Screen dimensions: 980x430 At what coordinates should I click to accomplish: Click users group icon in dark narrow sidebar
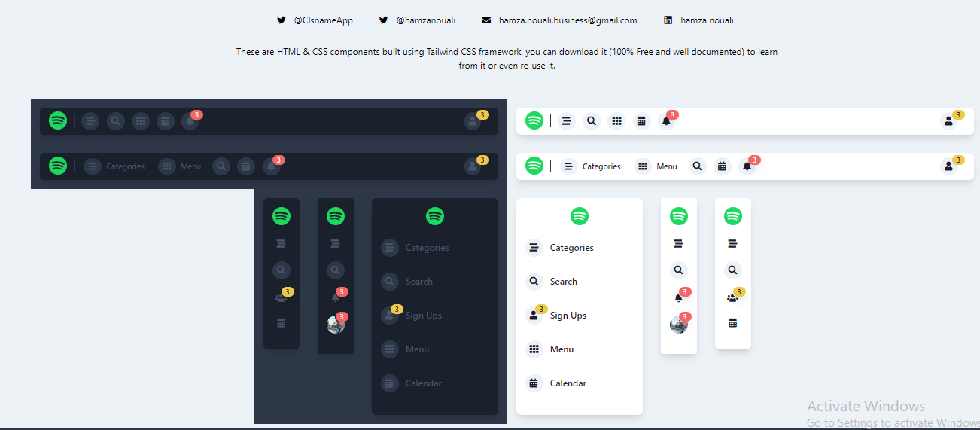click(x=282, y=297)
